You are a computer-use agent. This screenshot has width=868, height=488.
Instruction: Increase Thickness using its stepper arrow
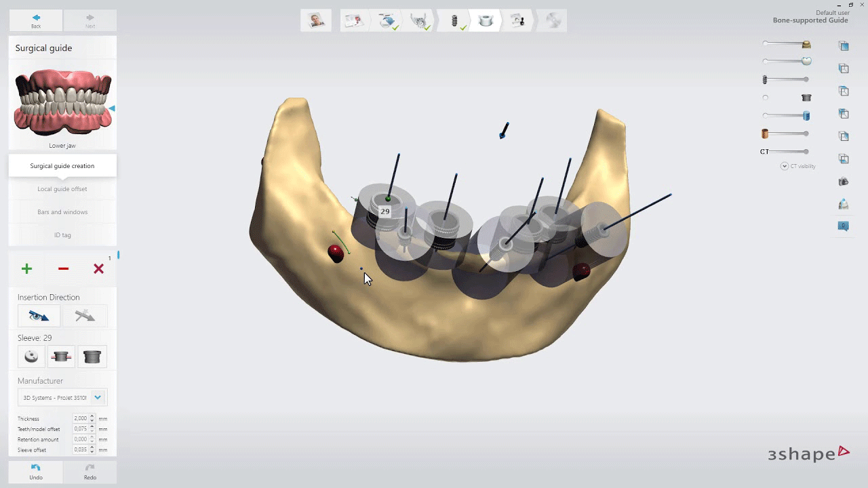tap(92, 416)
